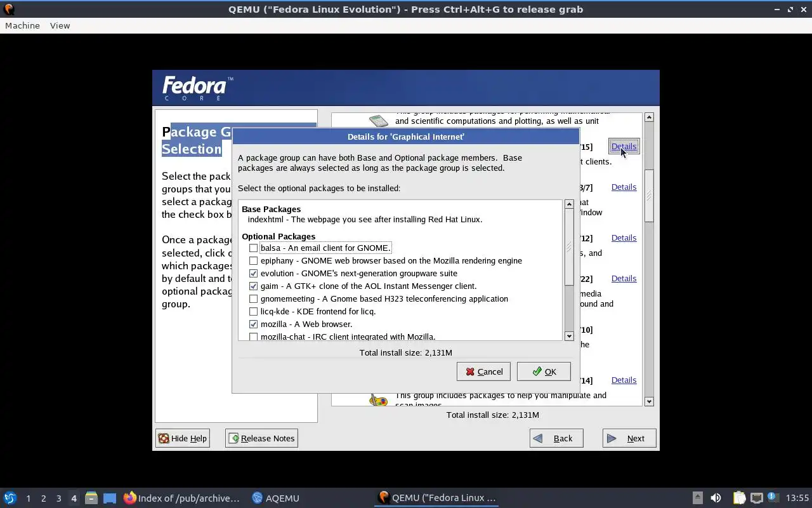This screenshot has height=508, width=812.
Task: Click the paint palette icon of the graphics group
Action: 379,400
